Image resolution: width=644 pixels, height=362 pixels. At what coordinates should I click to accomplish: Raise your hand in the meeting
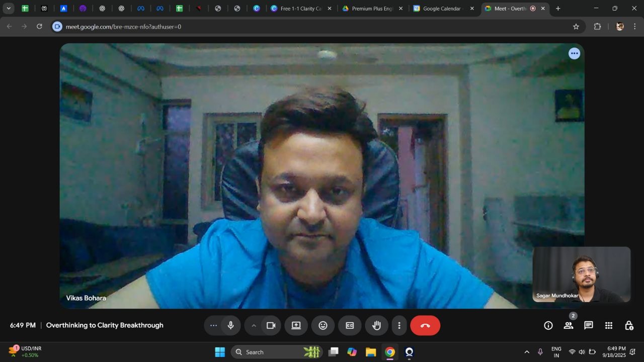[376, 325]
